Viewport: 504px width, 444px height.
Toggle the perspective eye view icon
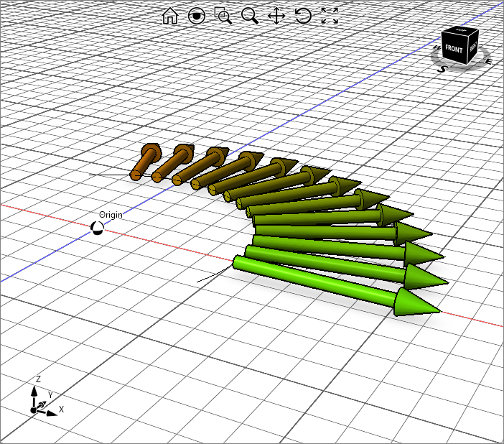pyautogui.click(x=197, y=16)
